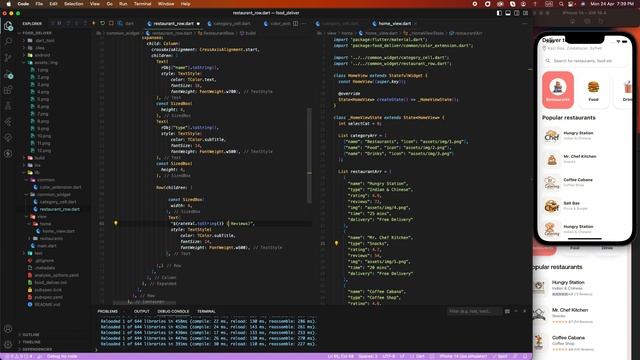This screenshot has height=360, width=640.
Task: Switch to the restaurant_row.dart tab
Action: point(174,24)
